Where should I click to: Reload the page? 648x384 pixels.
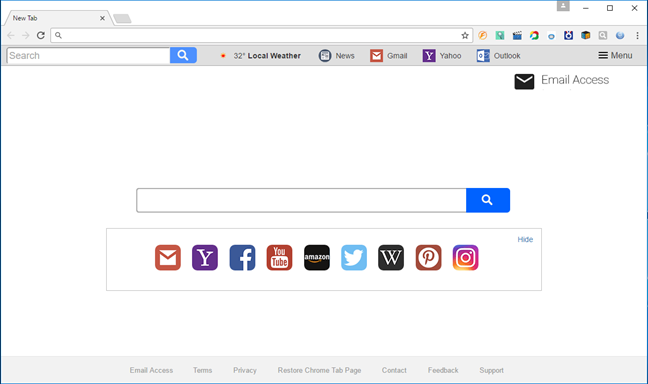[40, 36]
